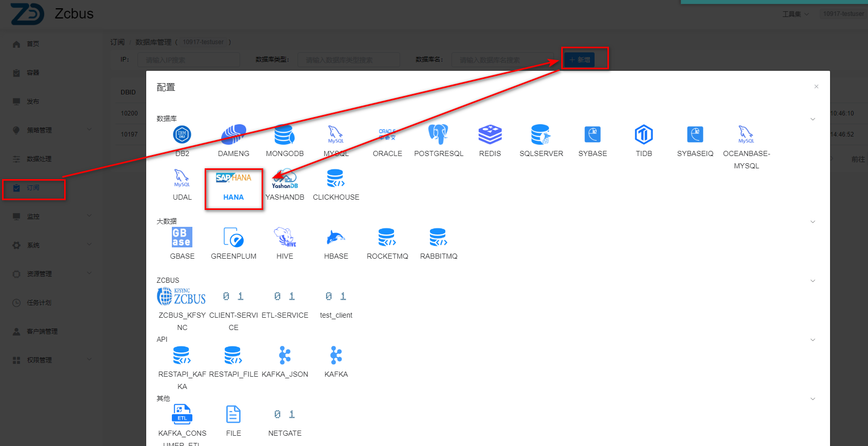Screen dimensions: 868x446
Task: Collapse the API section chevron
Action: tap(813, 340)
